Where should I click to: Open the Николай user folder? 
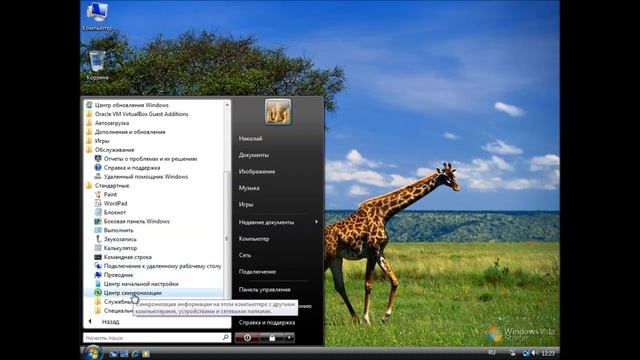[250, 139]
